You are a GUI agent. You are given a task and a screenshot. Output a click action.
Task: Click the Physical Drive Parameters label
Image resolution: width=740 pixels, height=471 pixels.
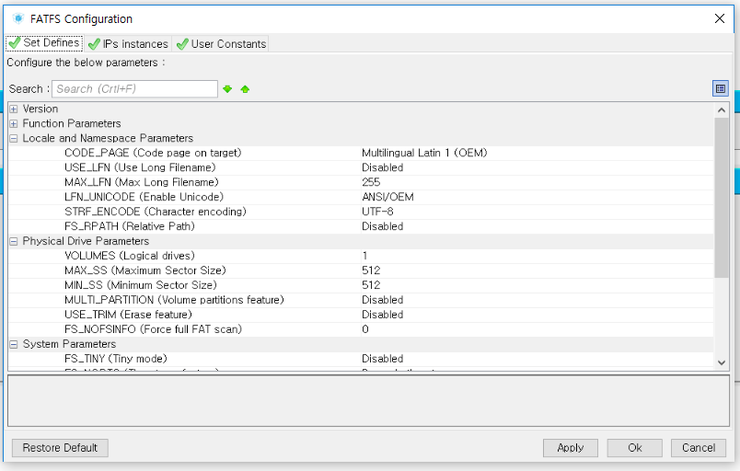click(86, 241)
